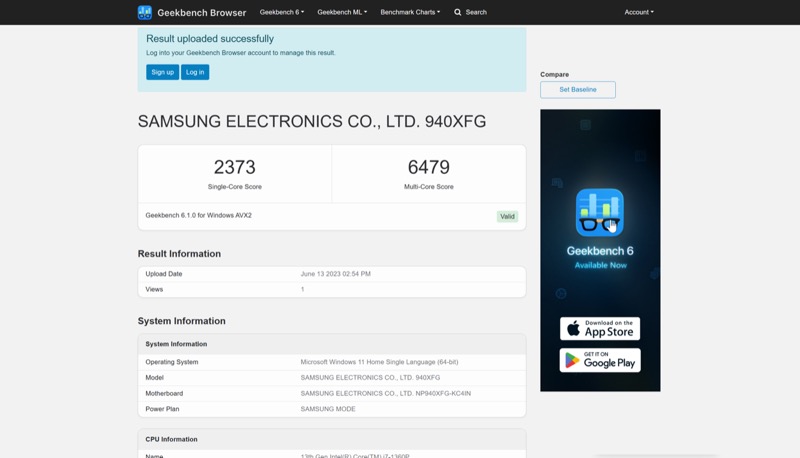Click the Geekbench 6 Available Now ad text

[600, 257]
